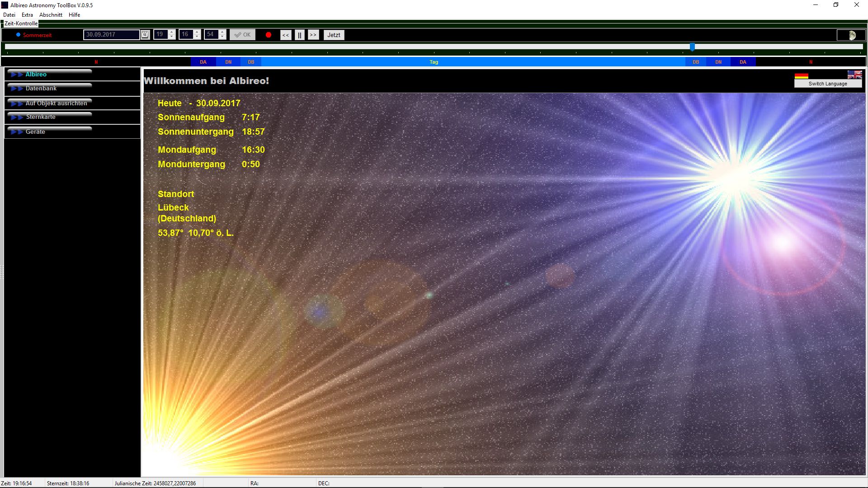
Task: Open the Datenbank section
Action: 72,89
